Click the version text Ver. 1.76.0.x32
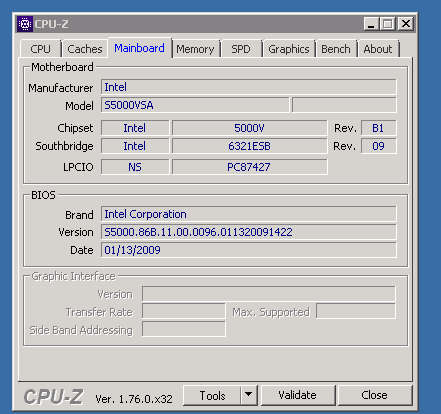This screenshot has height=414, width=441. coord(134,399)
